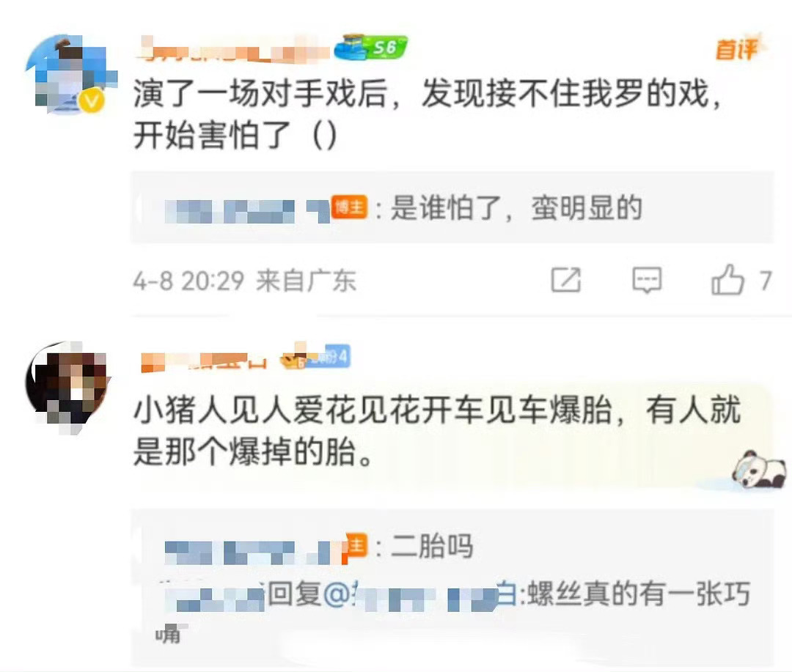The width and height of the screenshot is (792, 672).
Task: Select the comment about 小猪人见人爱
Action: 437,431
